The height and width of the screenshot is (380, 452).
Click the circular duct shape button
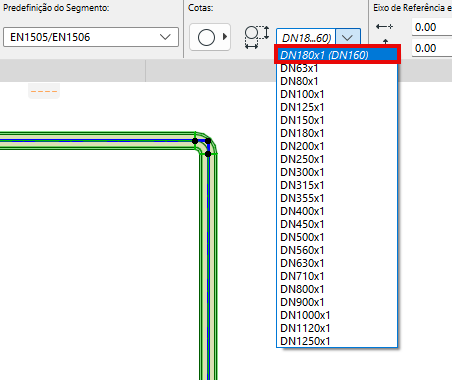pyautogui.click(x=210, y=37)
